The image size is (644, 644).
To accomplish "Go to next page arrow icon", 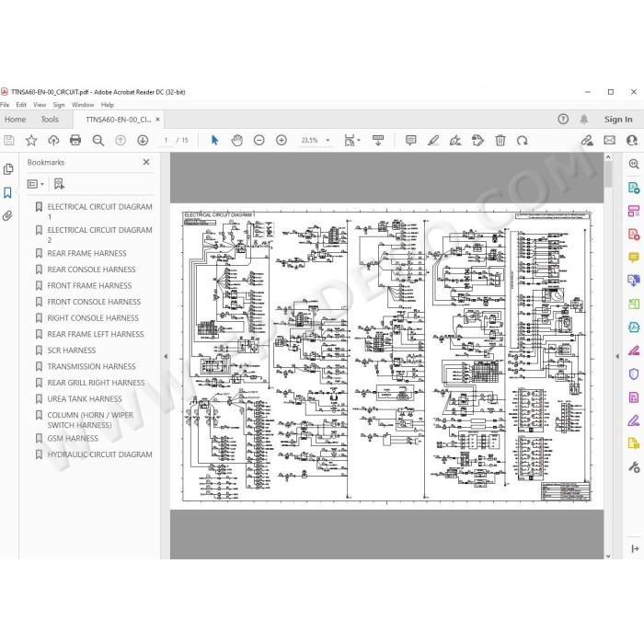I will (143, 141).
